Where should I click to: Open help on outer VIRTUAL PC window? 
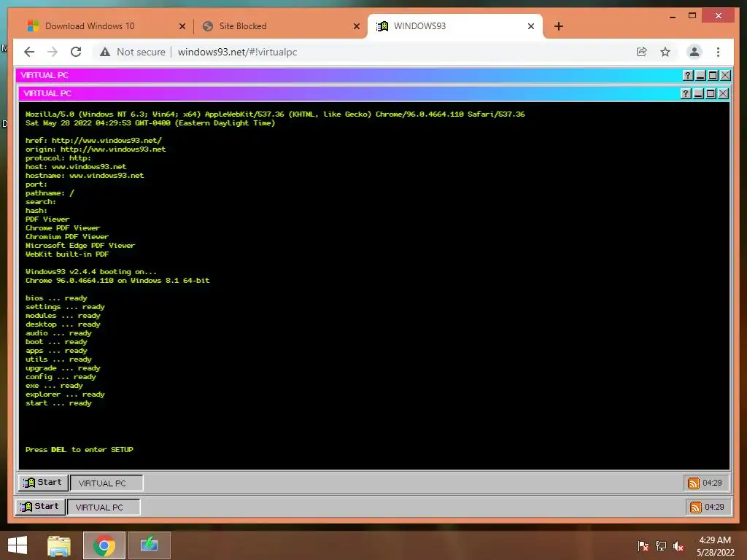[688, 75]
